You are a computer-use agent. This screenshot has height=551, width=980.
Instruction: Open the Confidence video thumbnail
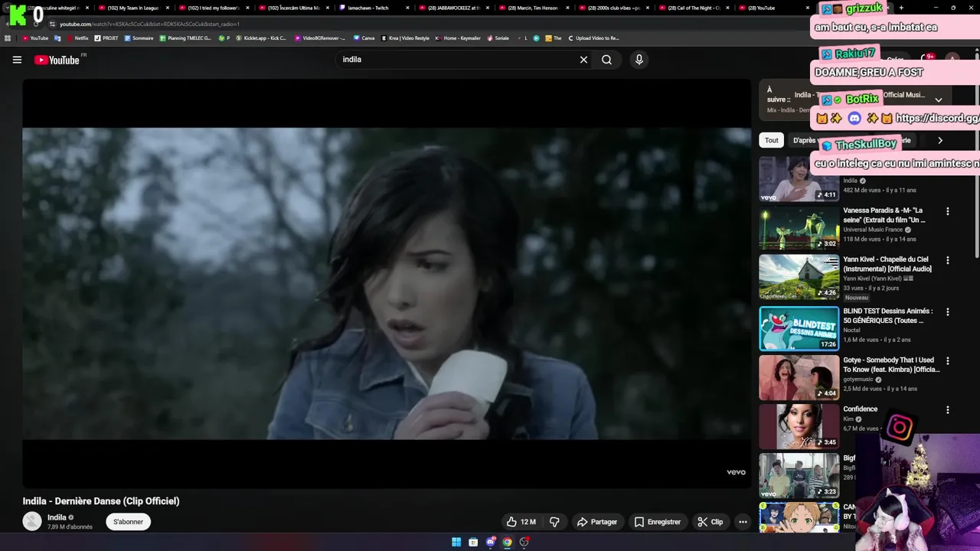pos(799,427)
